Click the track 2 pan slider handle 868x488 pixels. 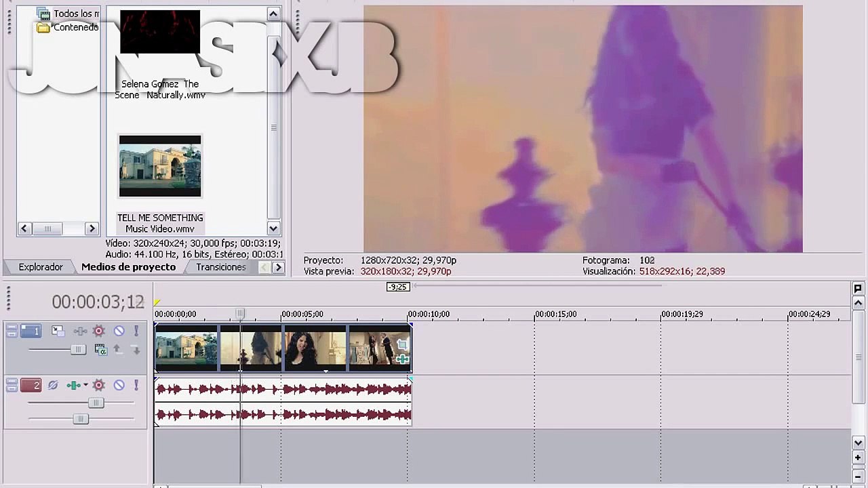tap(80, 420)
